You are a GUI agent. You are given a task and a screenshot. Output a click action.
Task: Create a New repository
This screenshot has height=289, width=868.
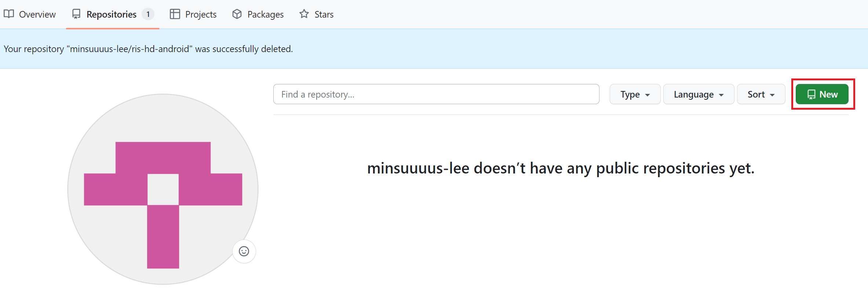coord(822,94)
